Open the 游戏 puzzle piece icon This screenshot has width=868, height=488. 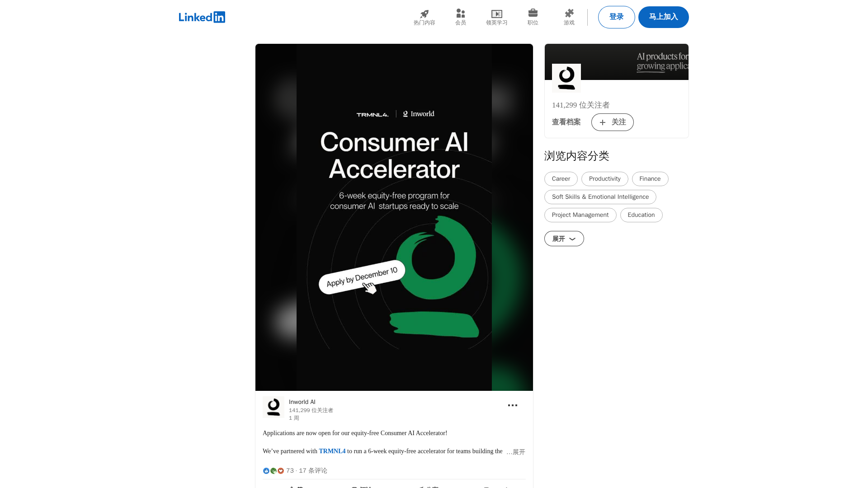pyautogui.click(x=569, y=14)
